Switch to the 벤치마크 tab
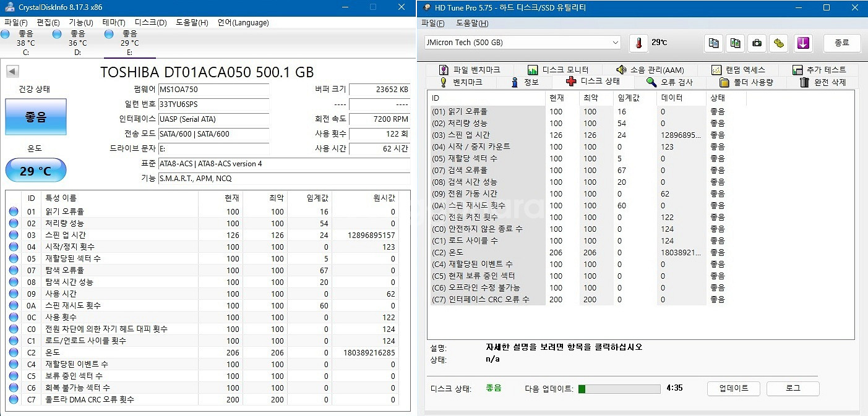This screenshot has width=868, height=416. tap(461, 82)
